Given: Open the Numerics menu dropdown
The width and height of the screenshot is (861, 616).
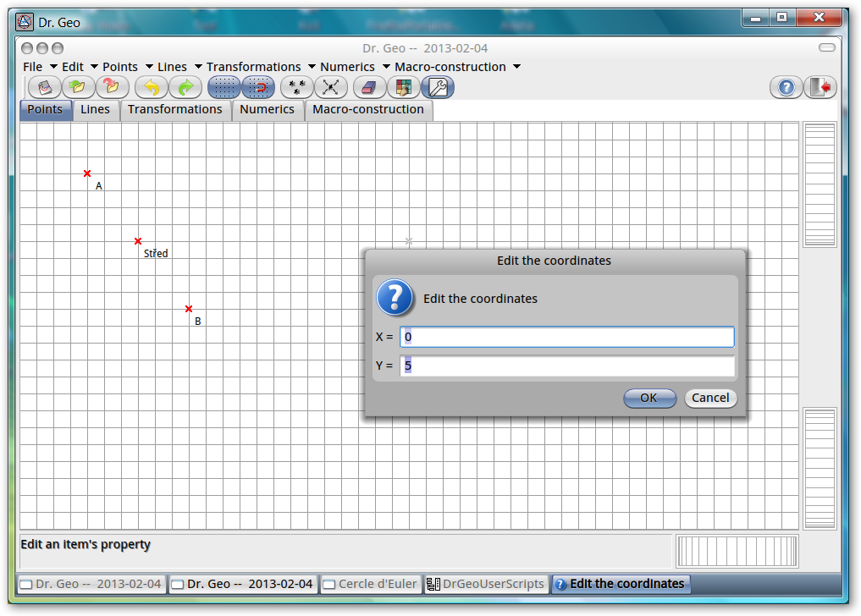Looking at the screenshot, I should (356, 67).
